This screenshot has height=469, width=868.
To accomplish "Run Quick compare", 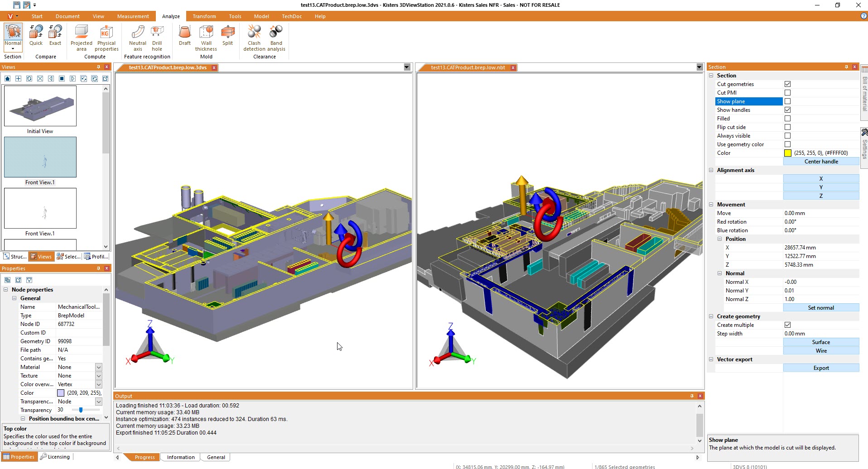I will point(36,35).
